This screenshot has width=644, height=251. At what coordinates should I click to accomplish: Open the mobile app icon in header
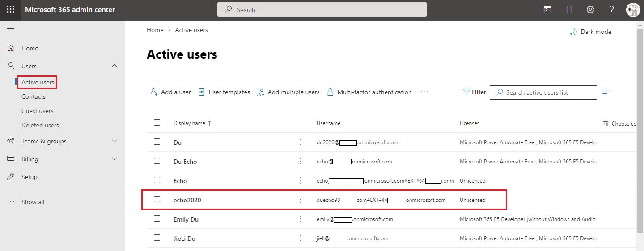569,9
